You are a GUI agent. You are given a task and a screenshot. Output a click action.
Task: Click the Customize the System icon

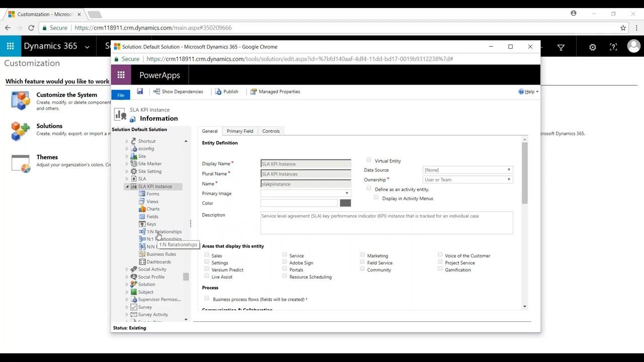21,101
